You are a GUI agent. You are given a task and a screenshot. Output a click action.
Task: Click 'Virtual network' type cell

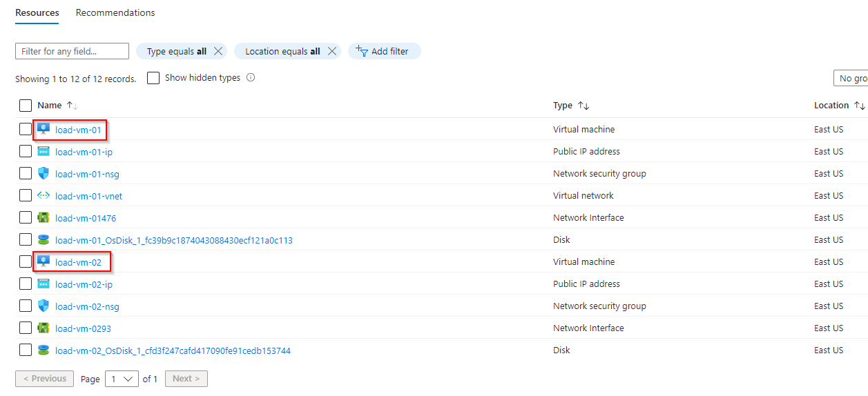584,195
